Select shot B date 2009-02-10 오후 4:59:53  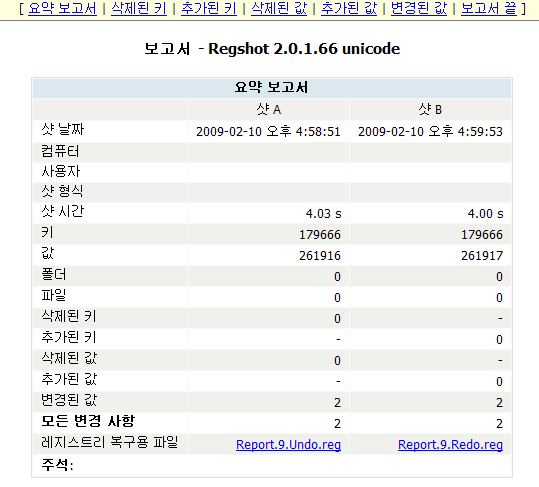click(x=430, y=131)
